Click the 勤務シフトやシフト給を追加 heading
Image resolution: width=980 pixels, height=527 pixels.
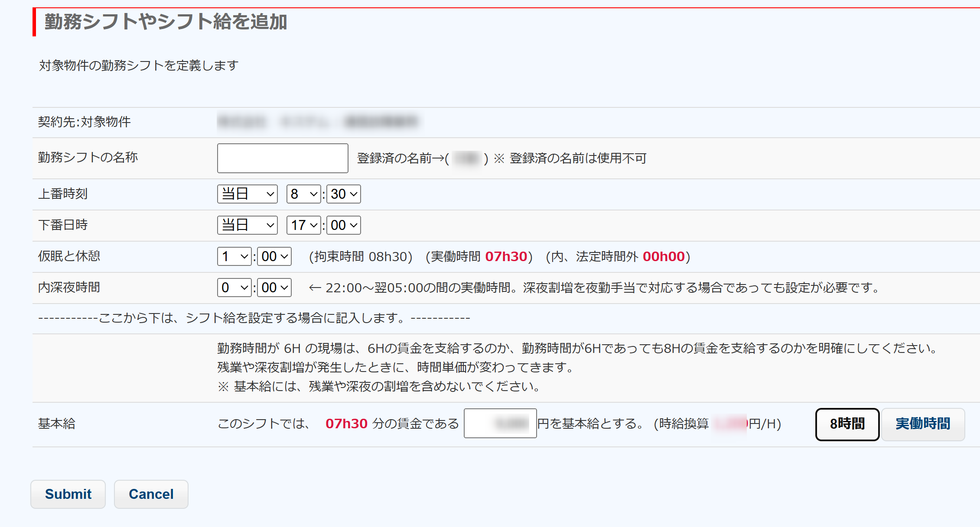166,22
